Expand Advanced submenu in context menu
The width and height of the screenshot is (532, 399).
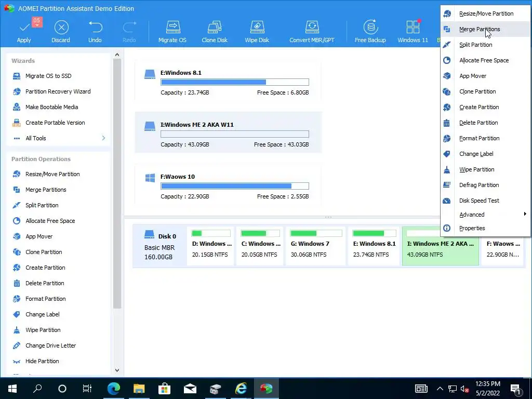[486, 215]
